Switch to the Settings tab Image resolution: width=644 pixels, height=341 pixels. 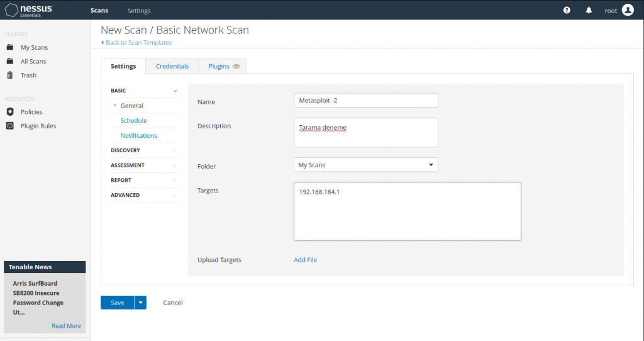pos(123,66)
